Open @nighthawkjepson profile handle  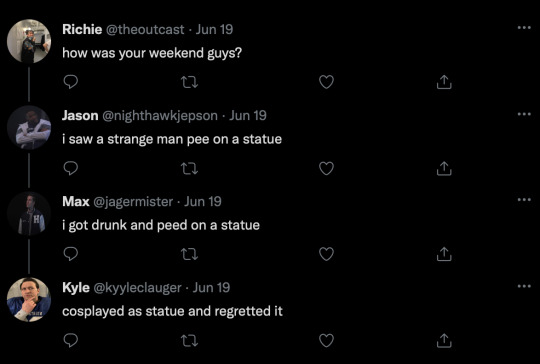point(160,116)
